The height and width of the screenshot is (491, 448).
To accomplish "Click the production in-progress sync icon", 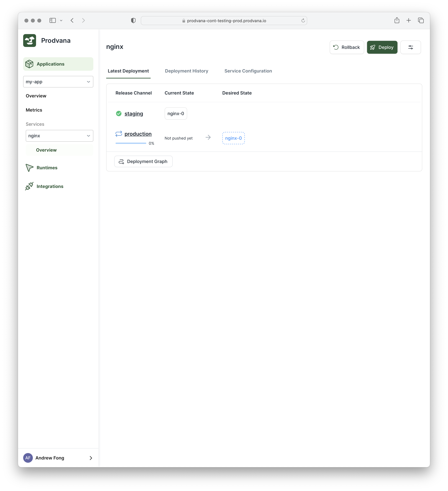I will tap(119, 134).
